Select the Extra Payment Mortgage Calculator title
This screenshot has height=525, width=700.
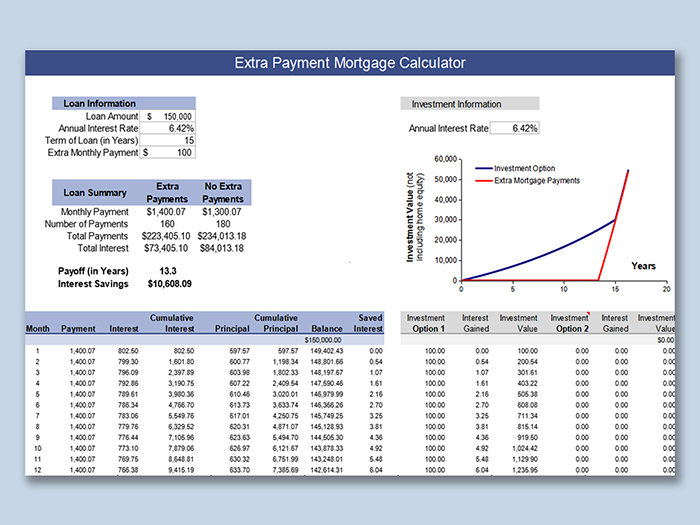[350, 62]
